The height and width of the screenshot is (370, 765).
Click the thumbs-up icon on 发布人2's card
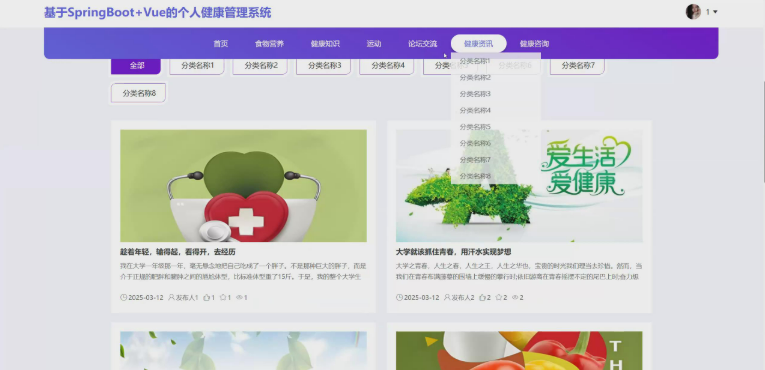483,297
